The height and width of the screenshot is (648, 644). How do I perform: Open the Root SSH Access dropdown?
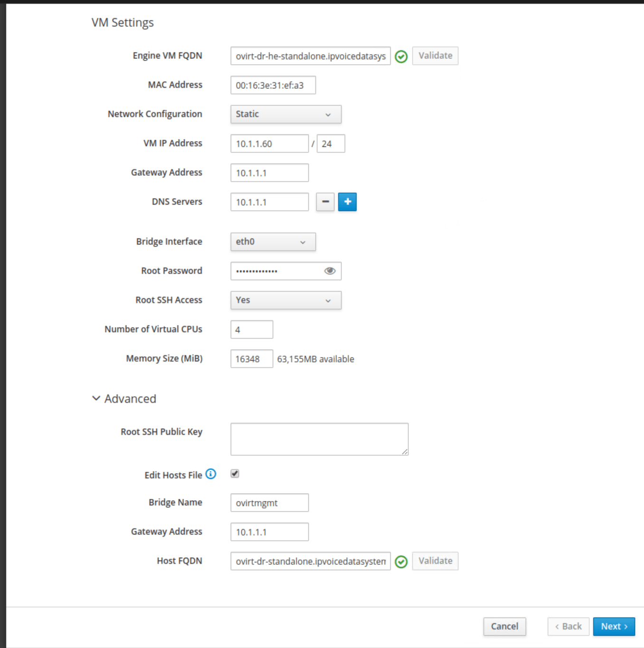point(285,300)
